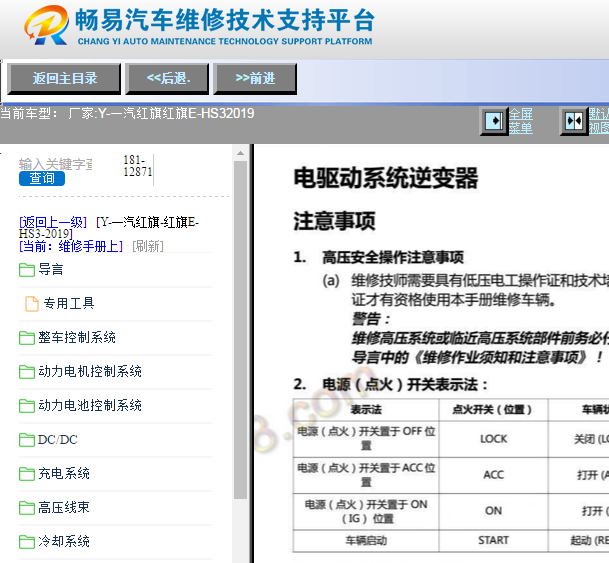Screen dimensions: 609x563
Task: Expand the 高压线束 tree entry
Action: click(64, 507)
